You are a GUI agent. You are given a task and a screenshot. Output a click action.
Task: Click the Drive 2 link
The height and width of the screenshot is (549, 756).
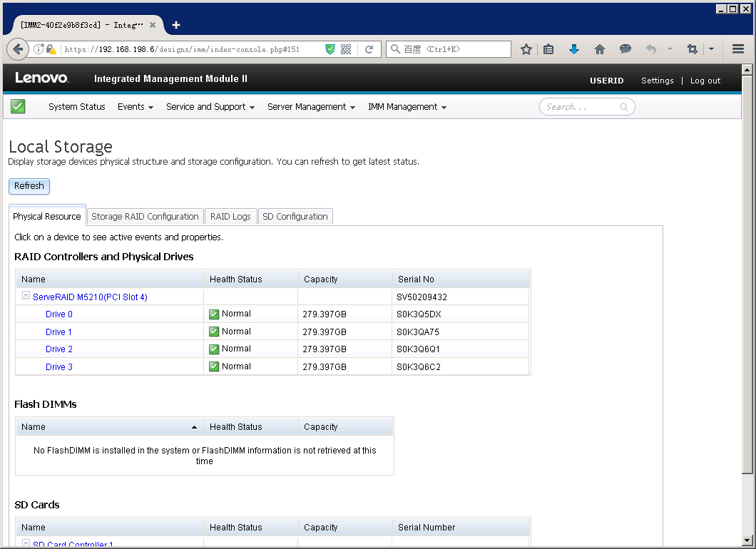(59, 349)
